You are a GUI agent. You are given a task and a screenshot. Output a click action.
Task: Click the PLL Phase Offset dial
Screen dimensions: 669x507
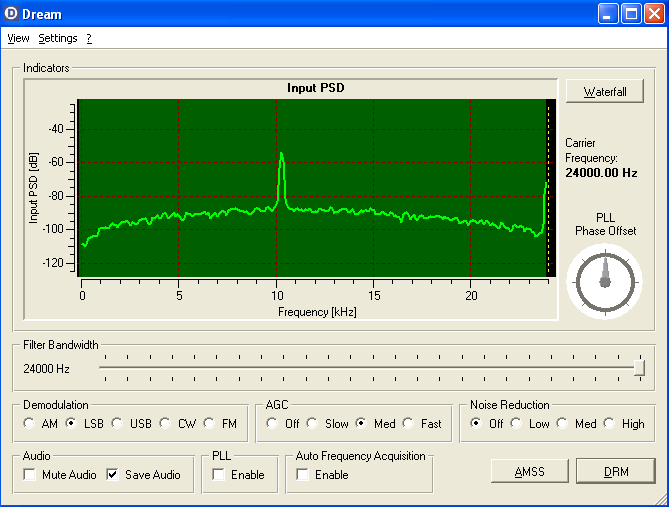(x=605, y=282)
